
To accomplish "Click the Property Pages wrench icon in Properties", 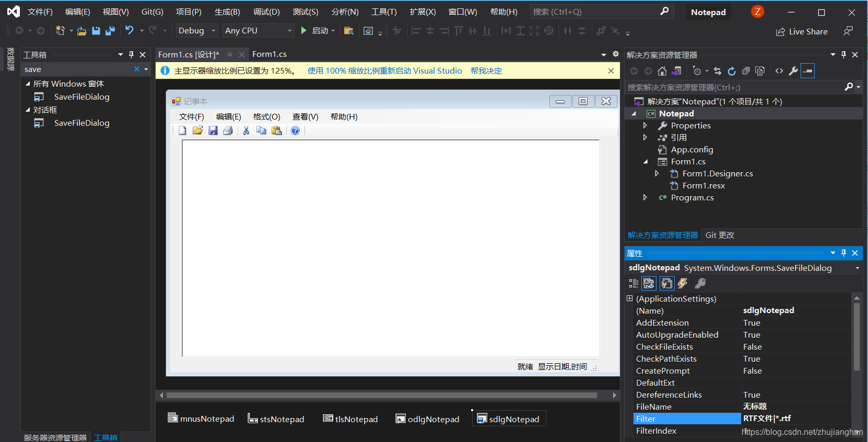I will [x=700, y=283].
